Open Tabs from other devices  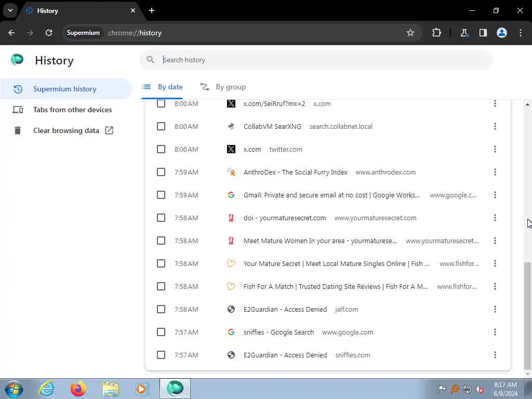[66, 110]
